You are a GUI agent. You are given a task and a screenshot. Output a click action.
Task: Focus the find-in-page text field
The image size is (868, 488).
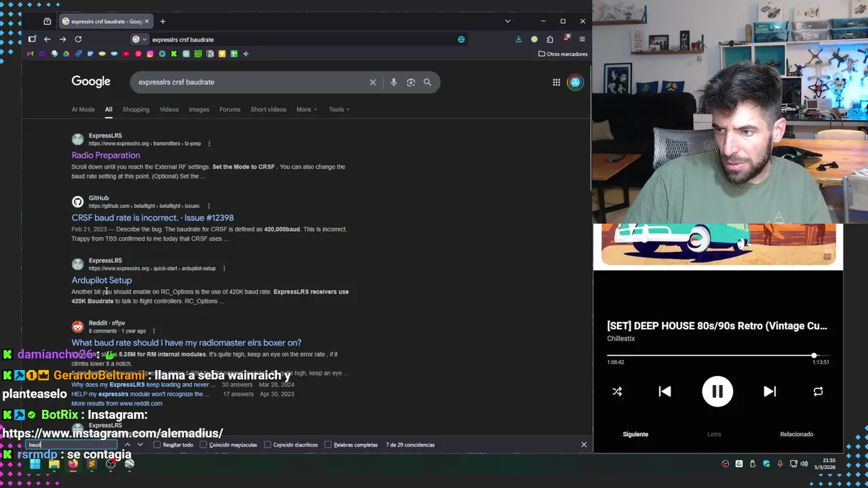(71, 445)
